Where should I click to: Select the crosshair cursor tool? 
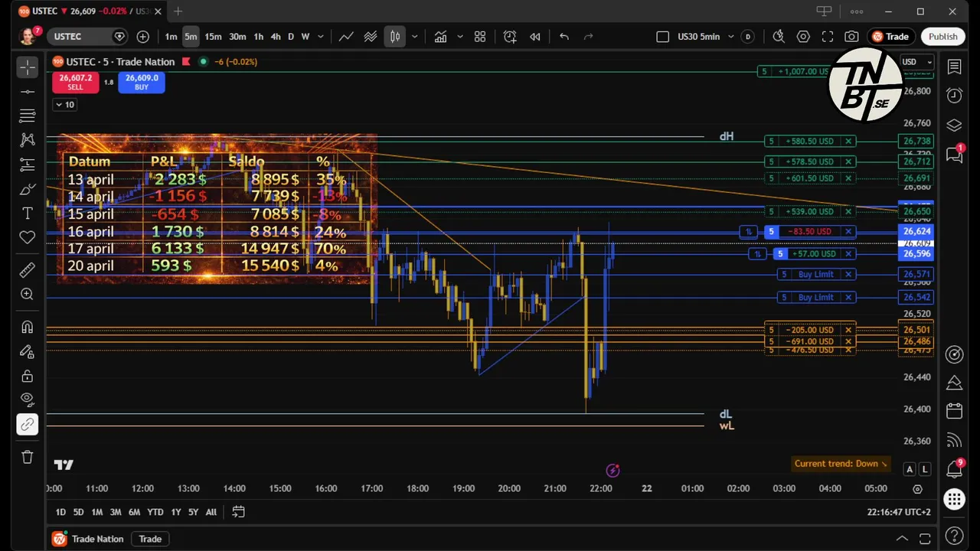click(x=28, y=67)
